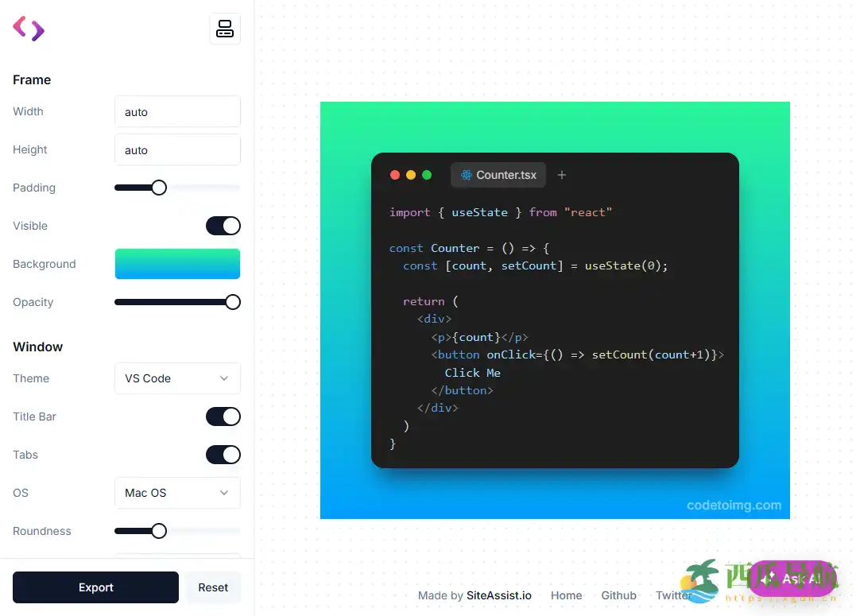The height and width of the screenshot is (616, 856).
Task: Click the green traffic-light dot
Action: [x=427, y=174]
